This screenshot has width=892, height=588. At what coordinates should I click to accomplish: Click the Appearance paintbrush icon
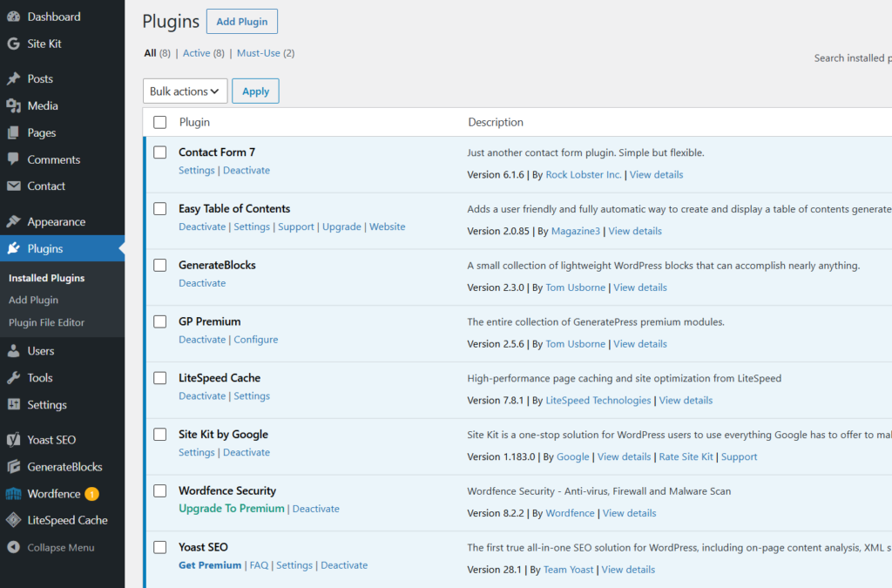(14, 222)
